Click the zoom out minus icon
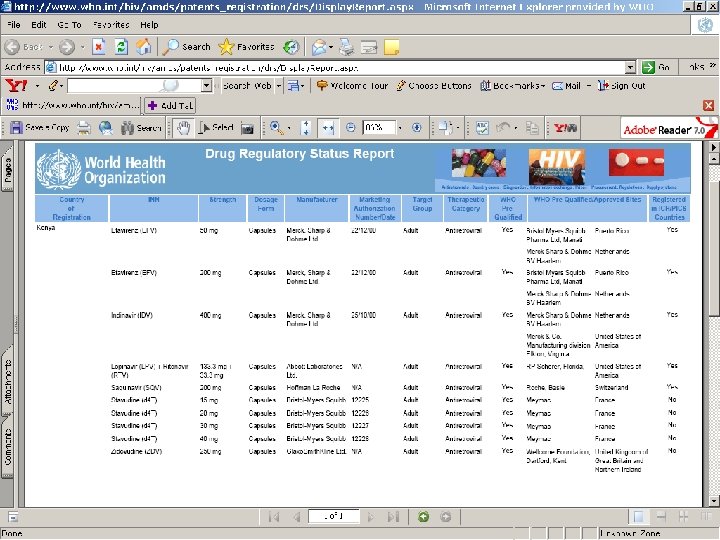Screen dimensions: 720x540 [350, 128]
